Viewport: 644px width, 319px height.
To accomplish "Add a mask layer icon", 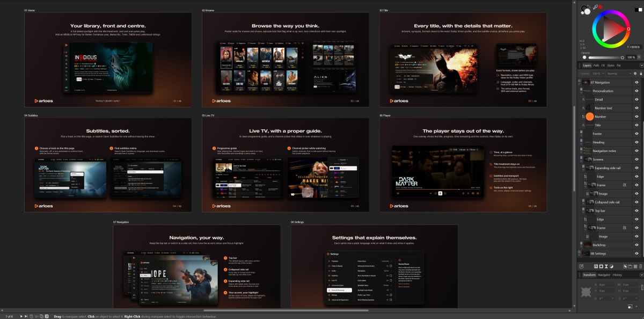I will coord(601,266).
